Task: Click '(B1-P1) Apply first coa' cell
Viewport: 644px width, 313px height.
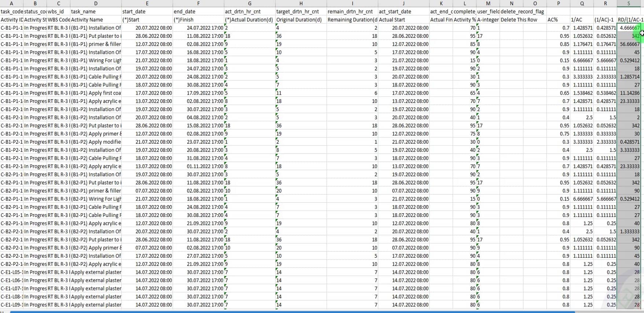Action: [x=96, y=93]
